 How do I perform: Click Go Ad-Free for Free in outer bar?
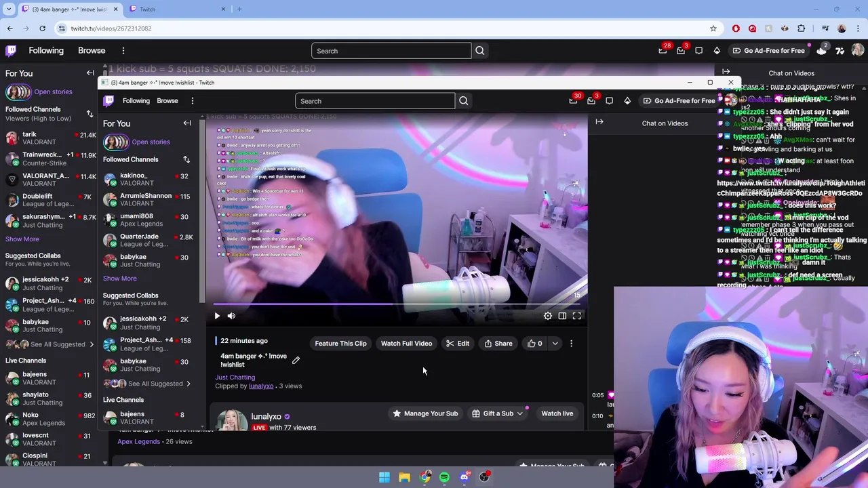(769, 51)
